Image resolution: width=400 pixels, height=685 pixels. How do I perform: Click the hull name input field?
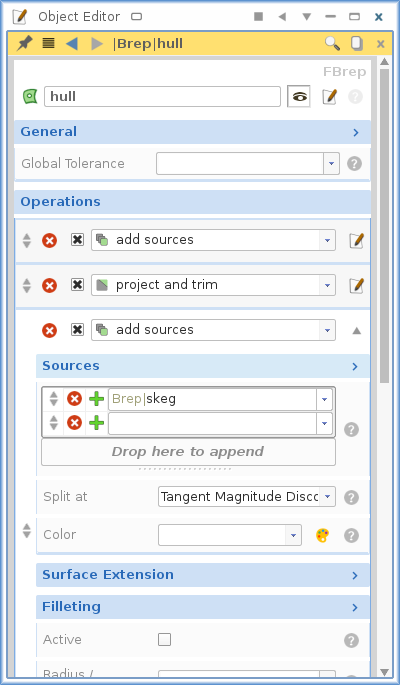click(162, 97)
